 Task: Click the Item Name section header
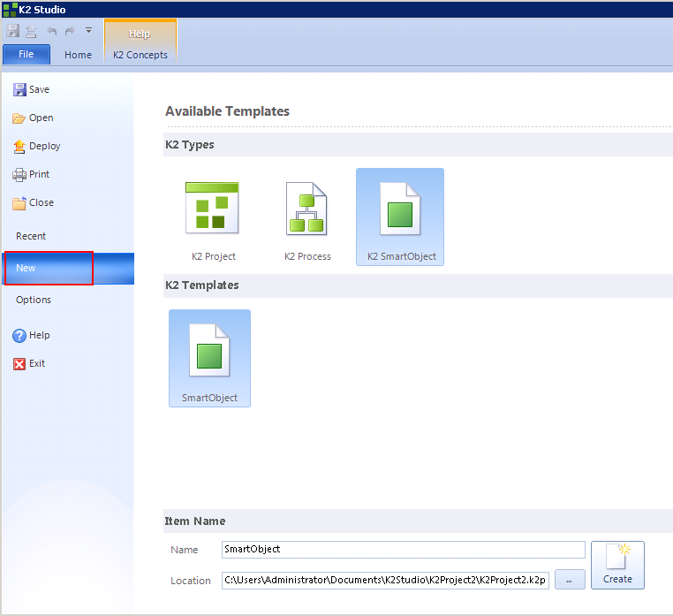[195, 521]
